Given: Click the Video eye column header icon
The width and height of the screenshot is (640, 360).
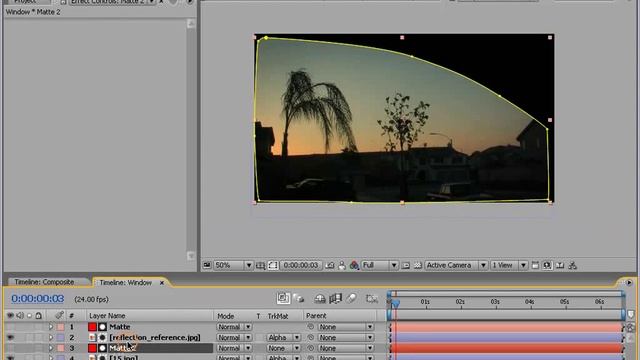Looking at the screenshot, I should 10,316.
